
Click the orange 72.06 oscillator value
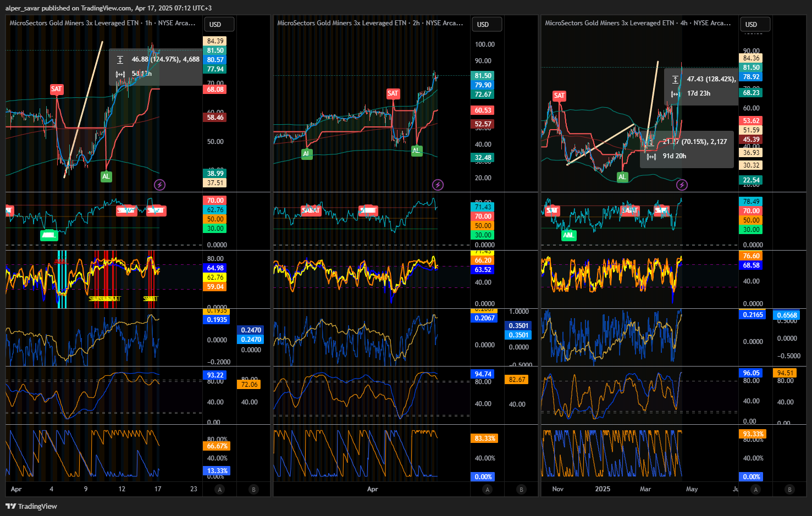249,385
